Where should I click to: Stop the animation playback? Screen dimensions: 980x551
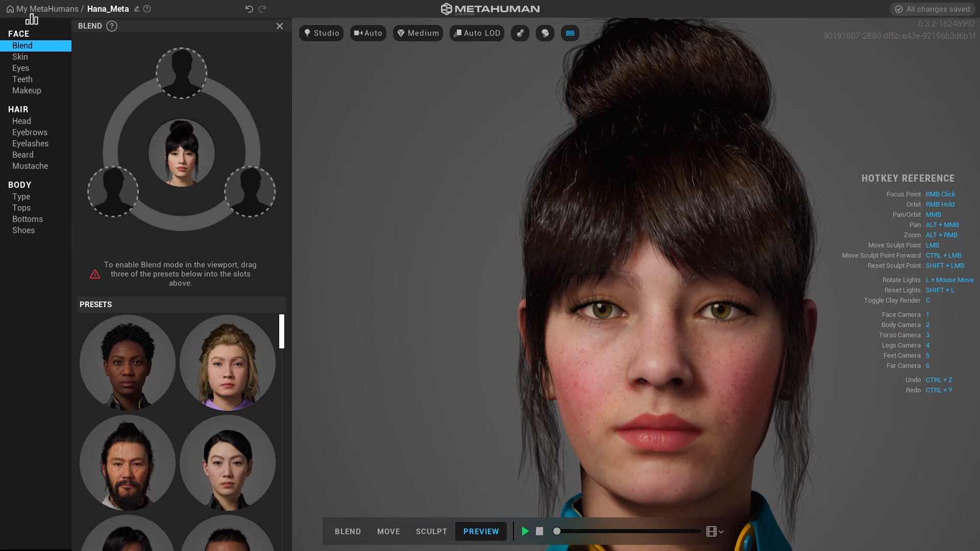(x=540, y=531)
